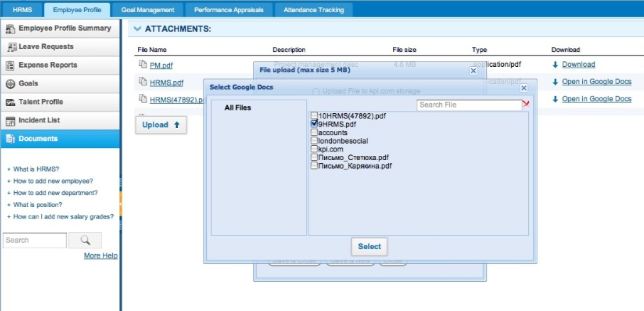Click the HRMS.pdf file icon
Screen dimensions: 644x311
pyautogui.click(x=142, y=82)
